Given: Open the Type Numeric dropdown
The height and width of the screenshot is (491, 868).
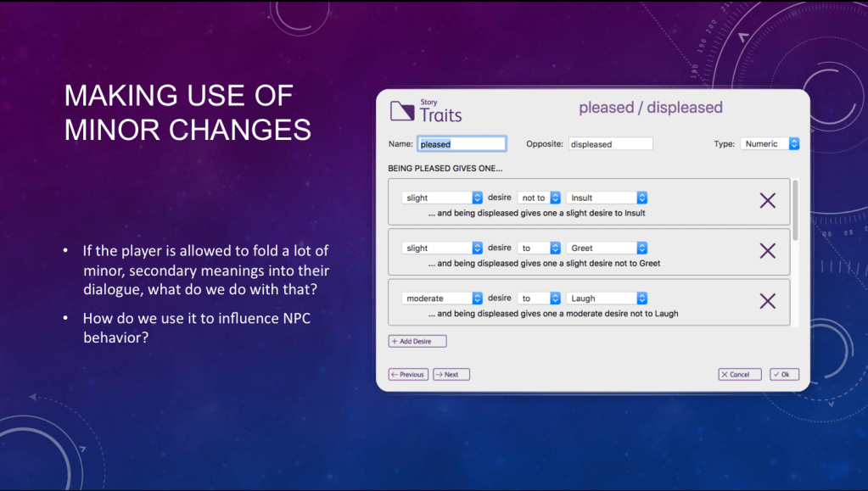Looking at the screenshot, I should pos(770,144).
